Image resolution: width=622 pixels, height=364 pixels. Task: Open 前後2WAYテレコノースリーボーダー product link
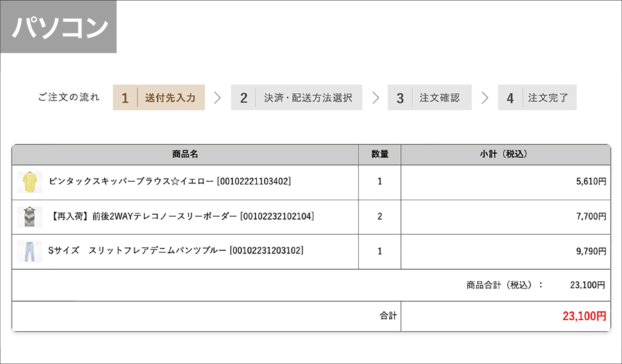[x=182, y=216]
